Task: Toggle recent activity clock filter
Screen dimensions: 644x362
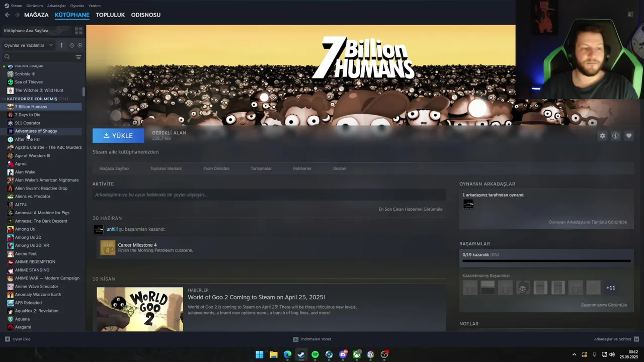Action: [71, 45]
